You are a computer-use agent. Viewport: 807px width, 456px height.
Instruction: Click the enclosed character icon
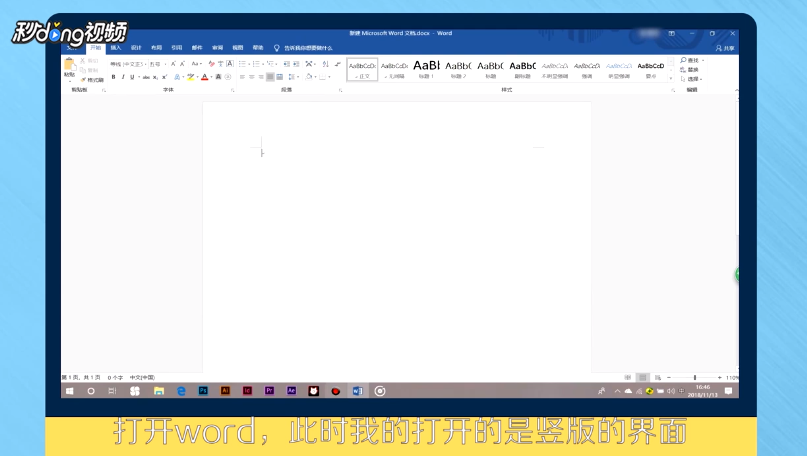click(x=227, y=77)
